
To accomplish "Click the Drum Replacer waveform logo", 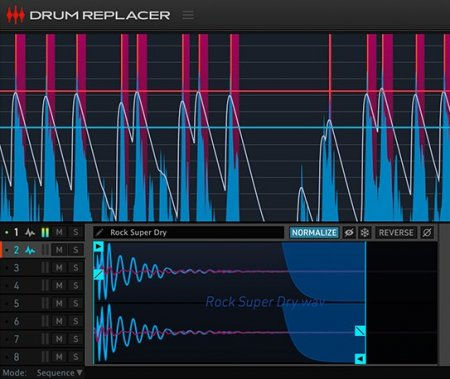I will click(15, 15).
